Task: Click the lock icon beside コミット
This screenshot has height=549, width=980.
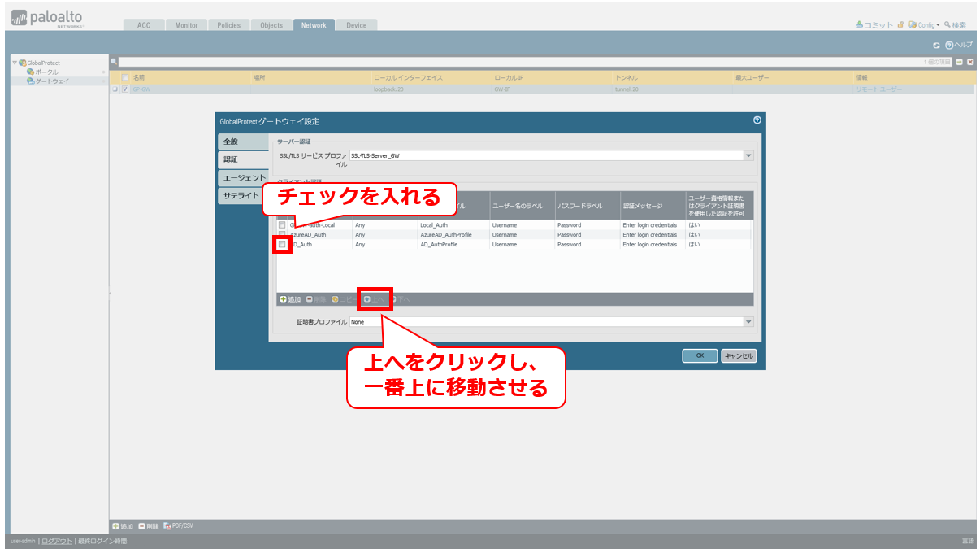Action: (900, 25)
